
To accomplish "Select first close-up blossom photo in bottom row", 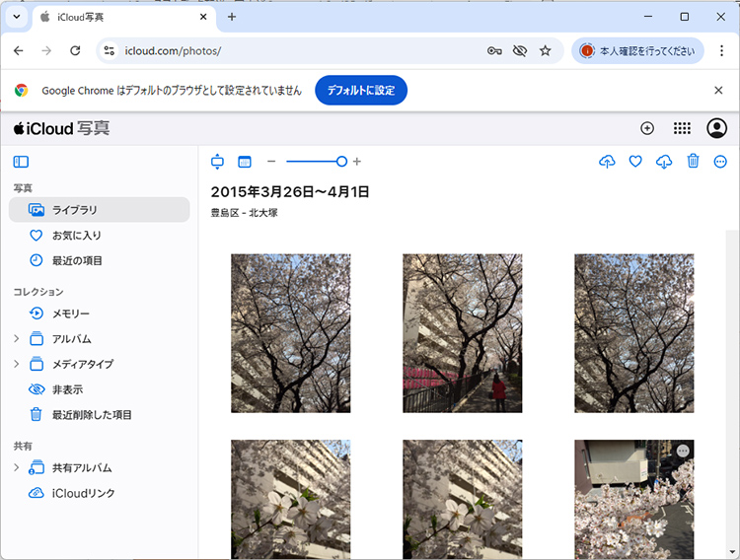I will 291,500.
